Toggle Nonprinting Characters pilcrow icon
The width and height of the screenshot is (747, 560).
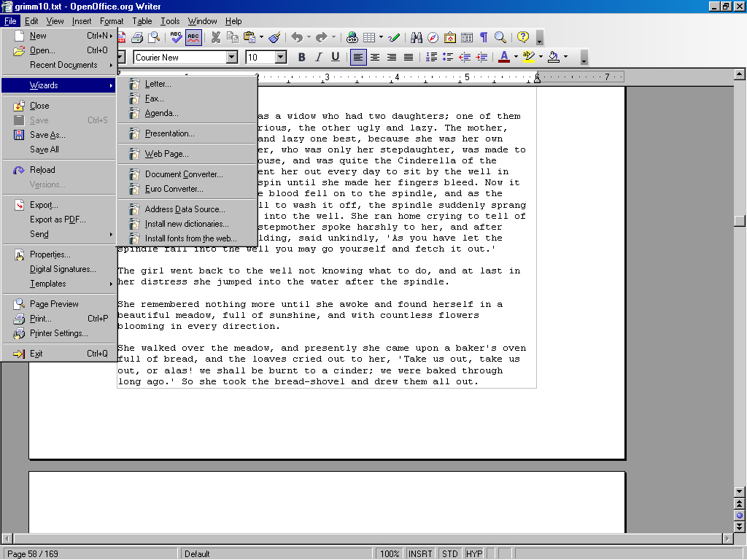point(484,37)
